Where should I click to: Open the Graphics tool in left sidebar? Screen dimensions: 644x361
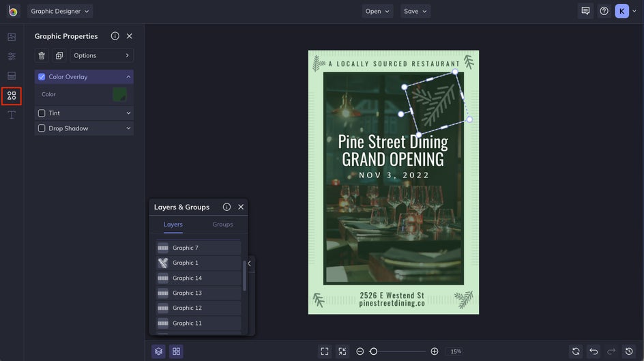pos(12,96)
